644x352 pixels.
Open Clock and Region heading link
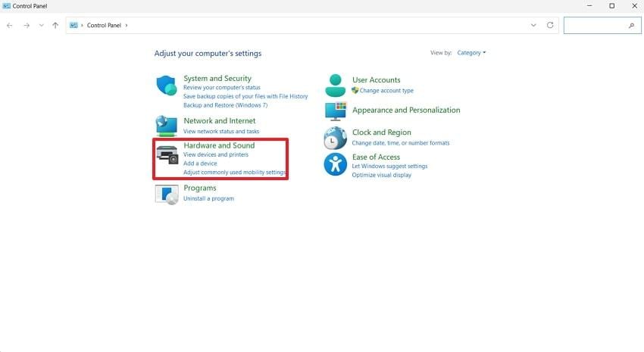coord(382,132)
